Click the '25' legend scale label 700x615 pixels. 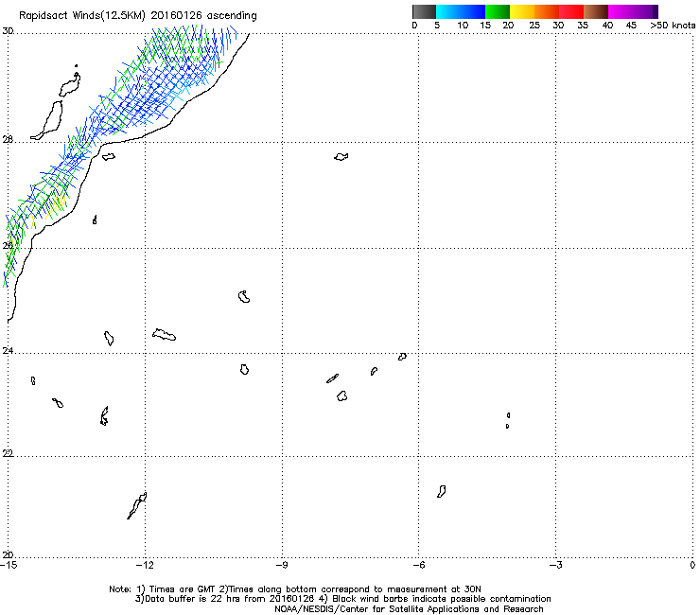[x=534, y=26]
